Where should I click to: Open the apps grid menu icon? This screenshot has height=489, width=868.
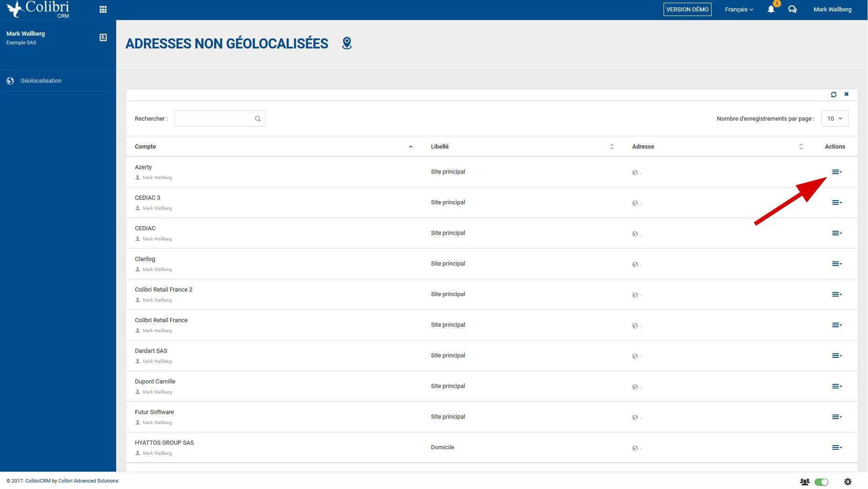tap(103, 10)
